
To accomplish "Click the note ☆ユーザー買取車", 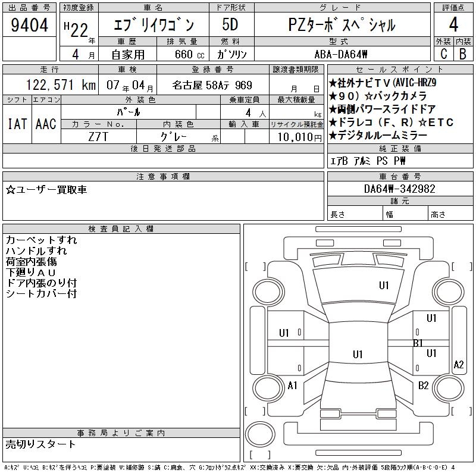I will (x=46, y=190).
